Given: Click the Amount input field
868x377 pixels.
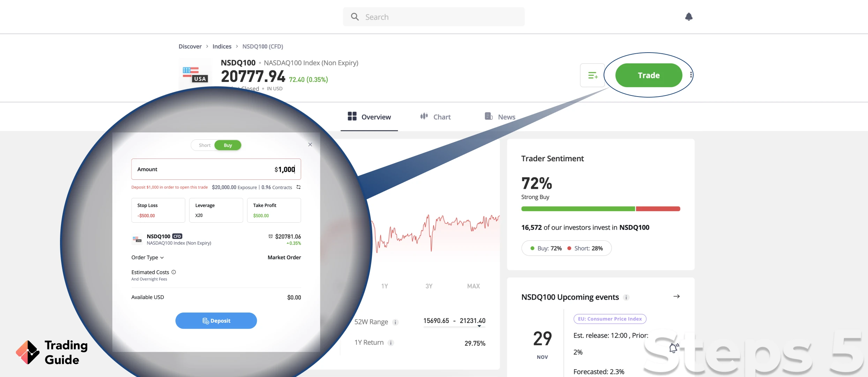Looking at the screenshot, I should pos(216,169).
